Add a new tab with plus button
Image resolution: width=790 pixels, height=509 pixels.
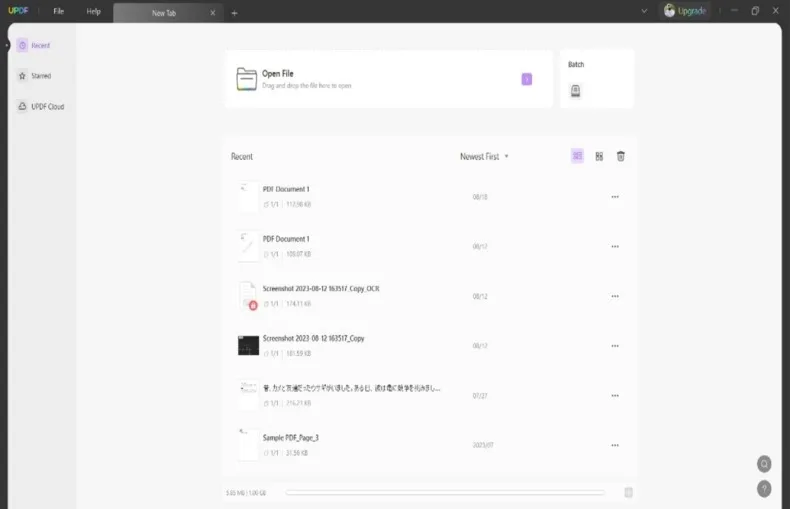[234, 13]
